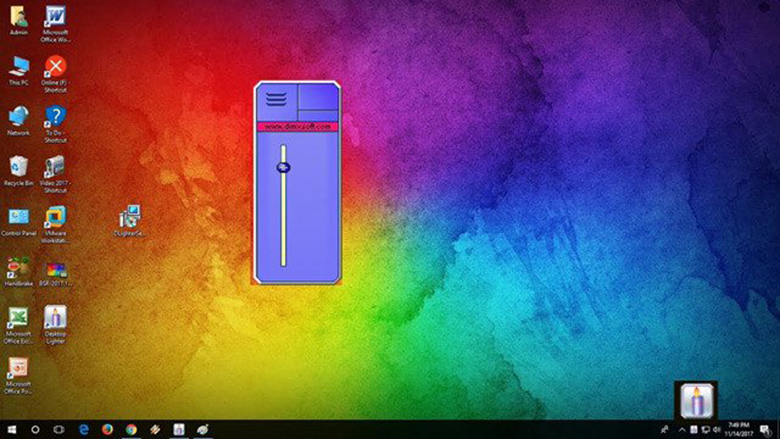Open the Desktop Lighter hamburger menu
This screenshot has height=439, width=780.
(x=276, y=99)
